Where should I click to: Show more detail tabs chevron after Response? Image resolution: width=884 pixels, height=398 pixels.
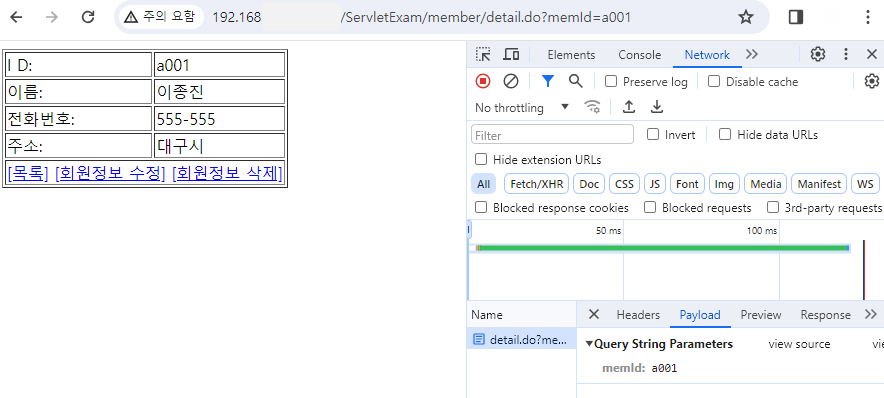tap(870, 314)
